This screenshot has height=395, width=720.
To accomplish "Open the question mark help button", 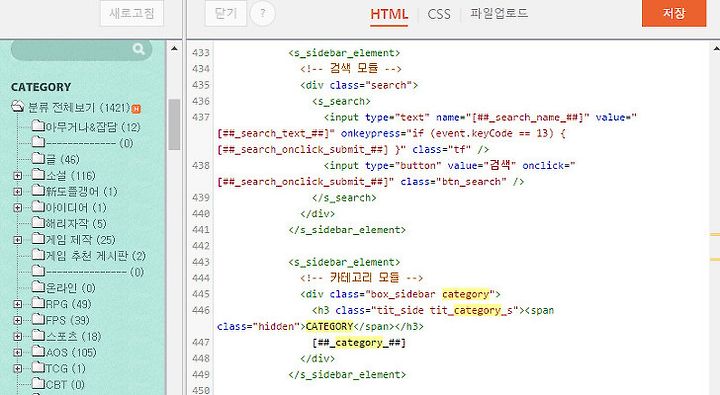I will 263,13.
